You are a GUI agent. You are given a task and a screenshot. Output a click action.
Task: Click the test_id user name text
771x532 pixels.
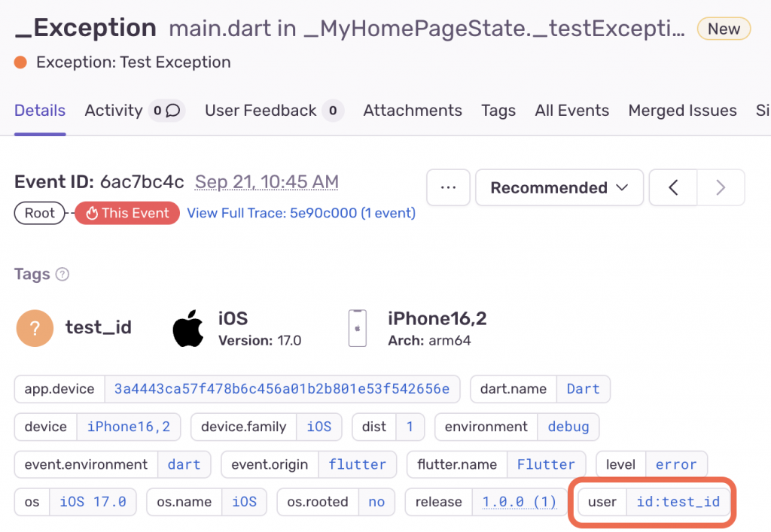pyautogui.click(x=99, y=327)
